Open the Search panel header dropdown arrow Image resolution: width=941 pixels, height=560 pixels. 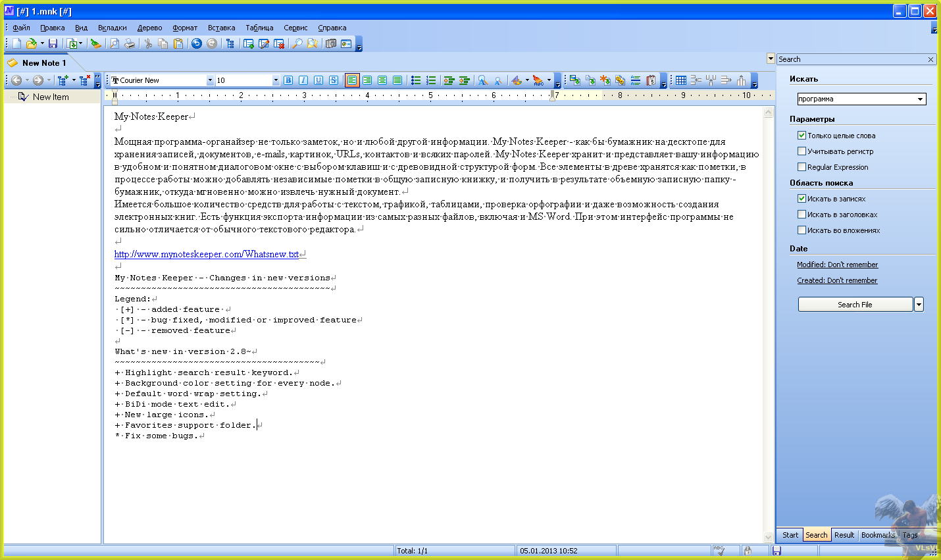[x=771, y=59]
